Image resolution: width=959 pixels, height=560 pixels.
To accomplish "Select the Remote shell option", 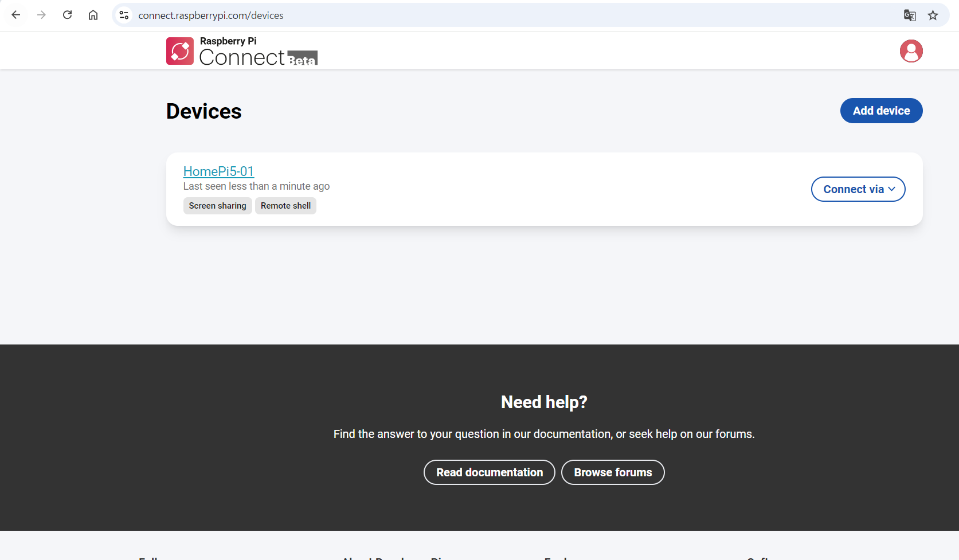I will tap(285, 205).
